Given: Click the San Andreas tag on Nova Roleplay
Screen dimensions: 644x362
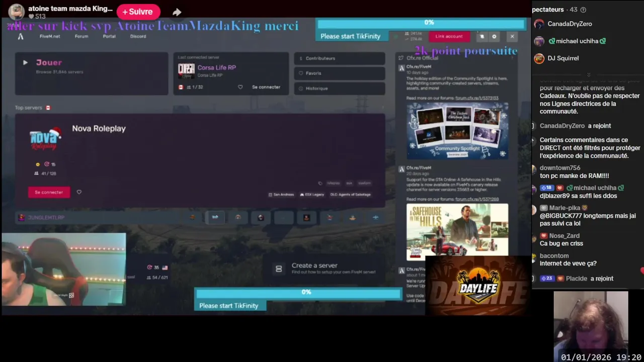Looking at the screenshot, I should click(x=281, y=195).
